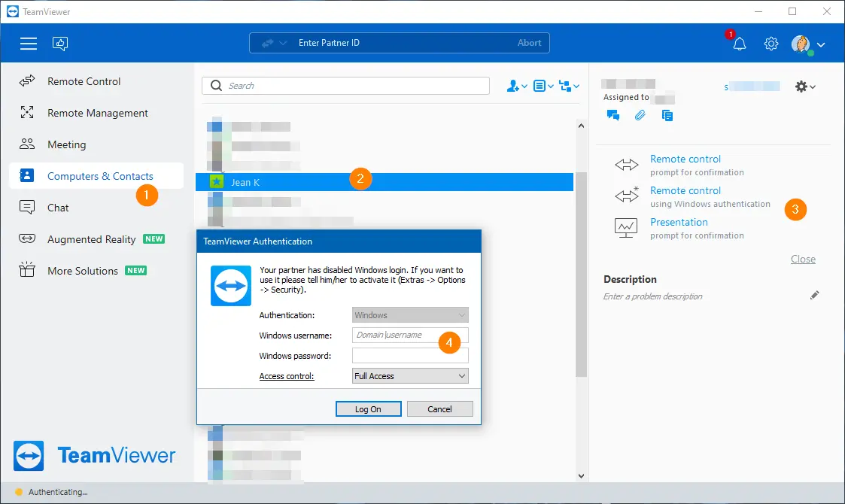Open the hamburger menu in header
The width and height of the screenshot is (845, 504).
(x=29, y=43)
